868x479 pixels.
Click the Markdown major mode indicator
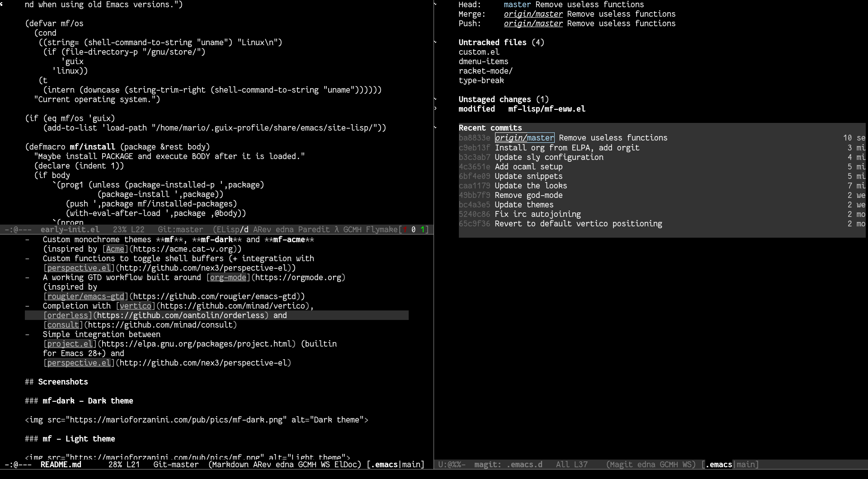click(x=230, y=465)
